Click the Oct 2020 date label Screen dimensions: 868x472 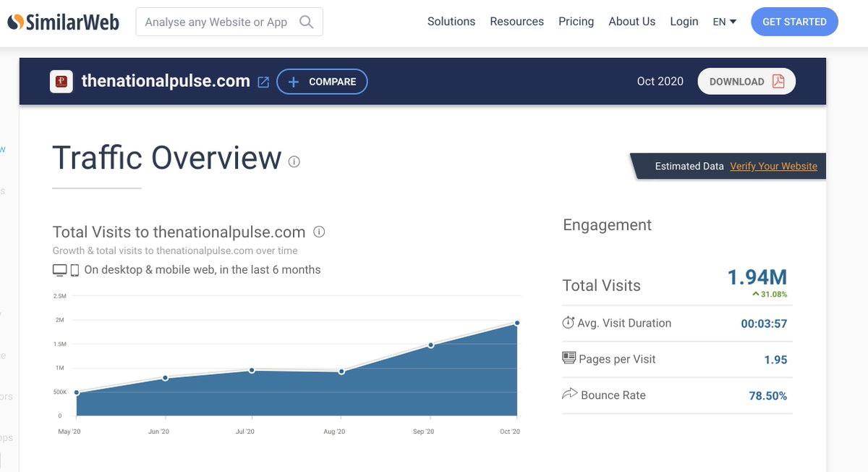coord(660,82)
